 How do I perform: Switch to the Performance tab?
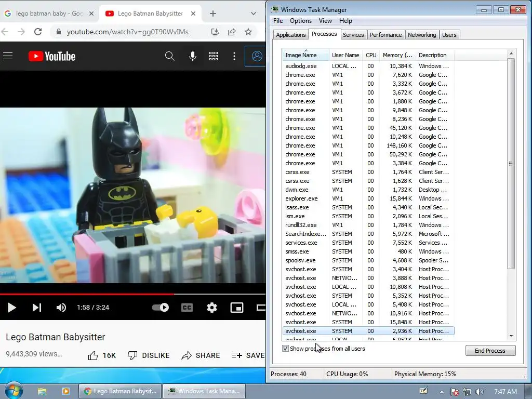(x=386, y=35)
